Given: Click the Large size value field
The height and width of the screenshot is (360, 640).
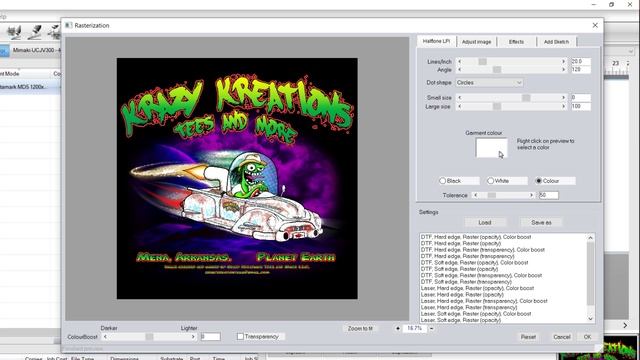Looking at the screenshot, I should (581, 107).
